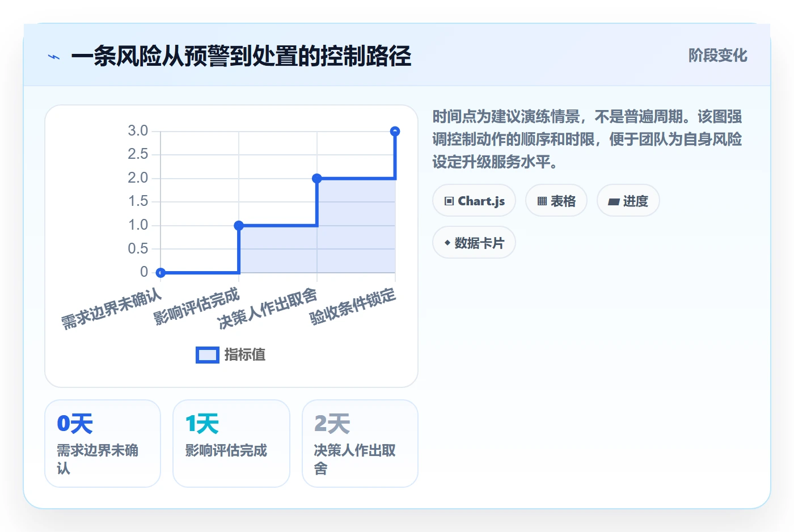Click x-axis label 影响评估完成
Screen dimensions: 794x532
tap(196, 307)
